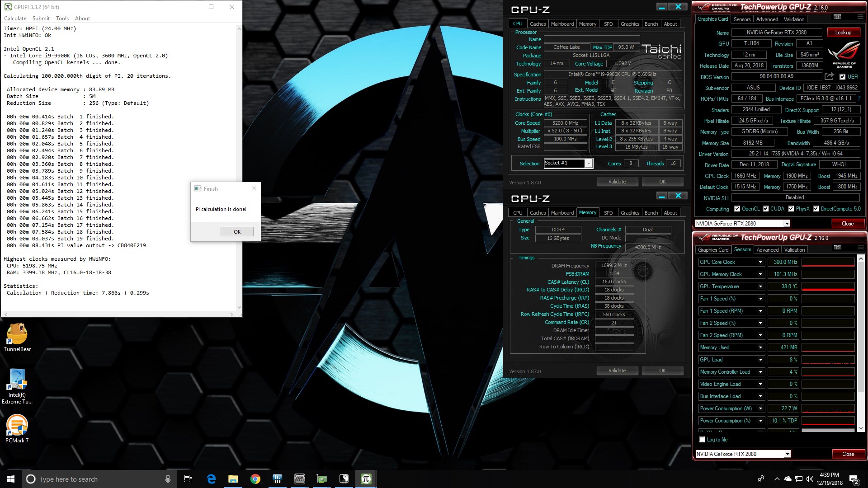The image size is (868, 488).
Task: Open TunnelBear desktop shortcut
Action: (17, 337)
